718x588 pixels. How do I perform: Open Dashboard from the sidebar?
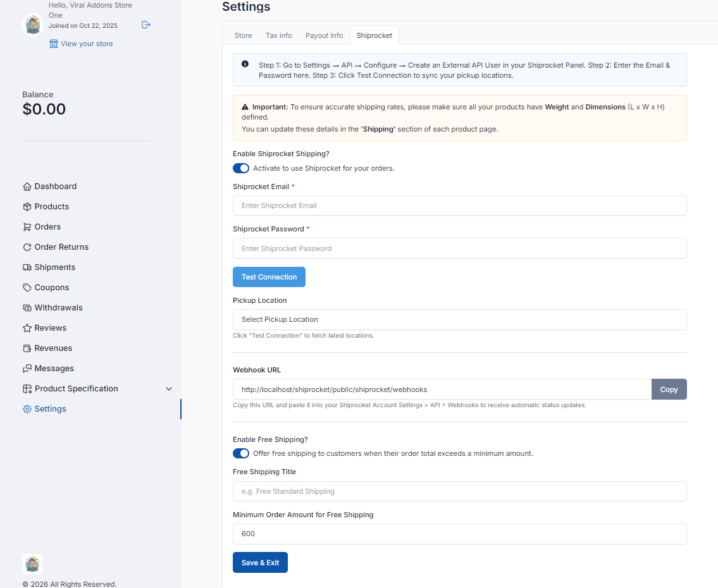coord(56,187)
